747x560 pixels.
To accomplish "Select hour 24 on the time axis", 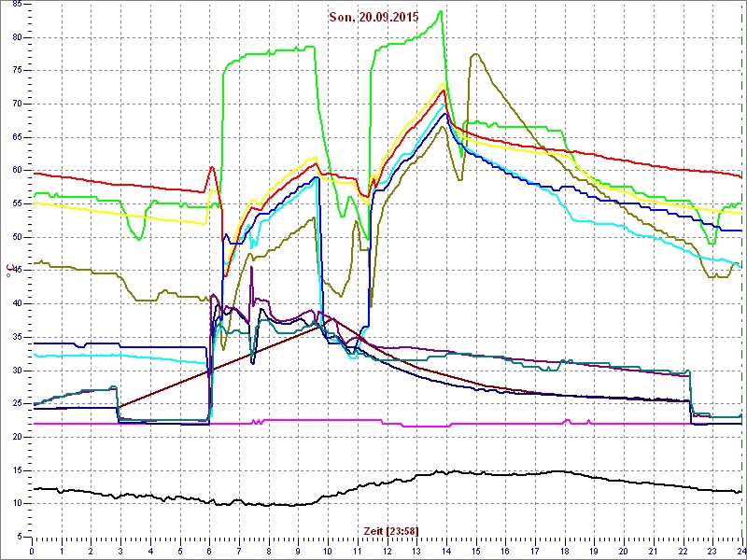I will coord(741,552).
